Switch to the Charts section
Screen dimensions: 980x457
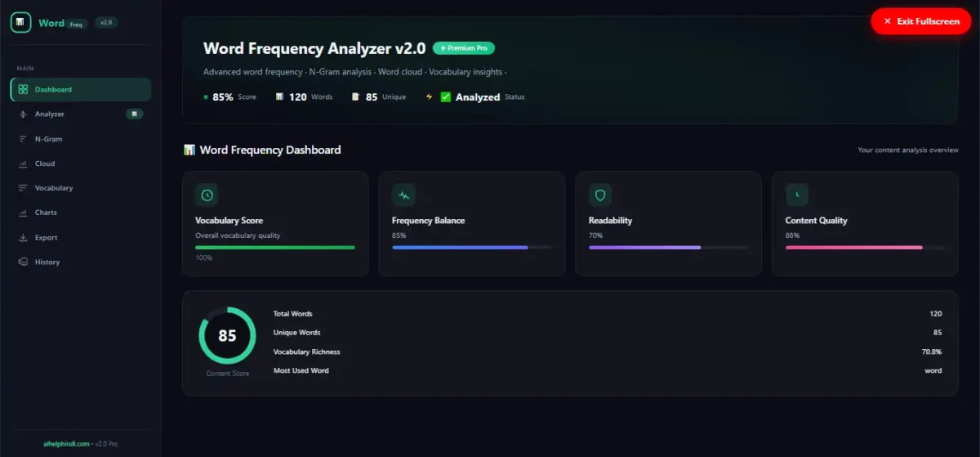(81, 213)
